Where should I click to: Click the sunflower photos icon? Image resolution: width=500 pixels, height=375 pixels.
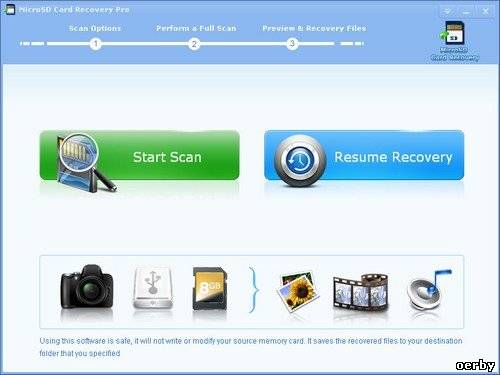click(298, 291)
